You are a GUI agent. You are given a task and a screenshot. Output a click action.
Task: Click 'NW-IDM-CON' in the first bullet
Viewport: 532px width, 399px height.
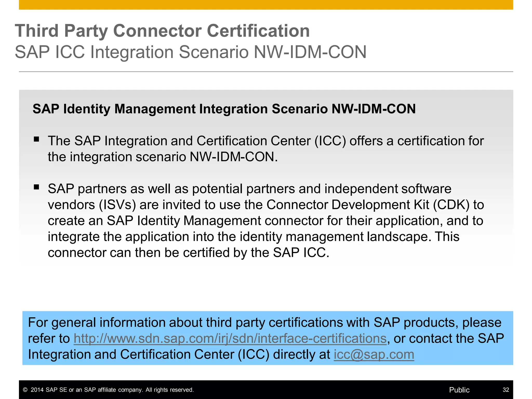232,157
